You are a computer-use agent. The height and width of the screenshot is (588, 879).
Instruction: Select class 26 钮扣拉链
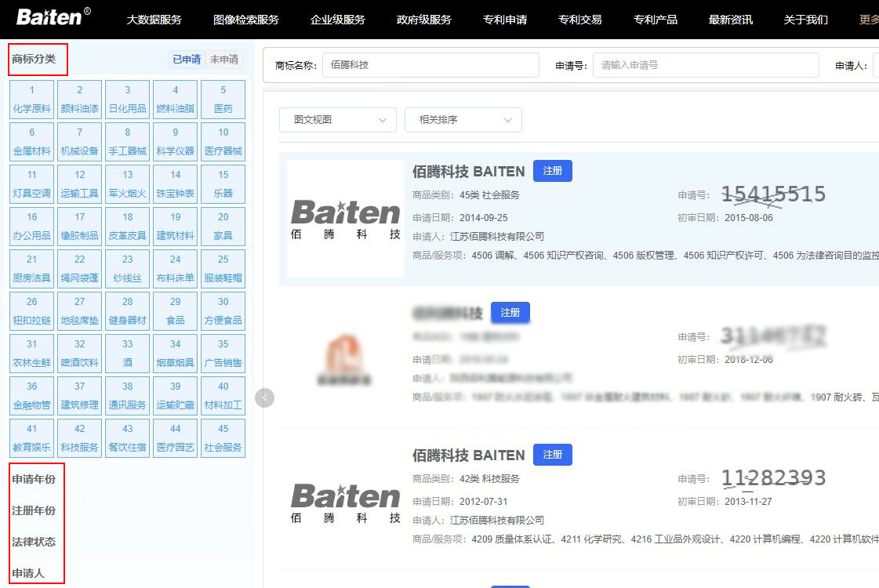(32, 311)
